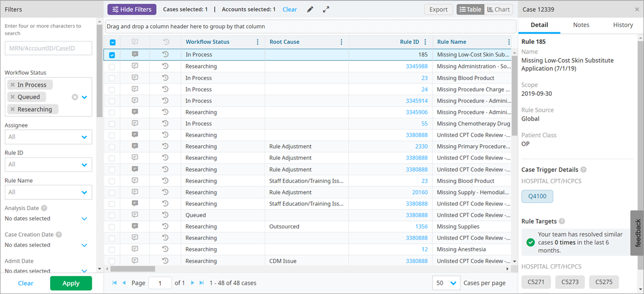This screenshot has width=644, height=294.
Task: Click Case Trigger Details help icon
Action: (583, 170)
